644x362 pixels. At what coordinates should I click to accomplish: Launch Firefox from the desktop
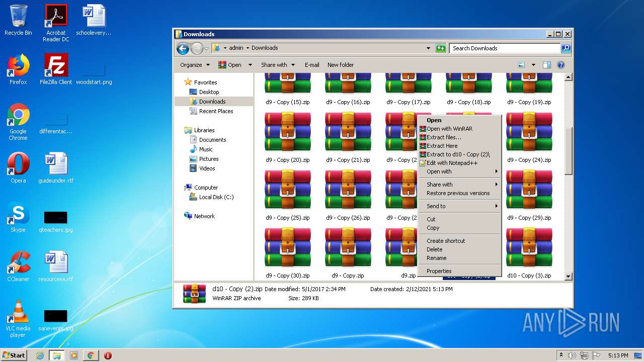pyautogui.click(x=18, y=69)
